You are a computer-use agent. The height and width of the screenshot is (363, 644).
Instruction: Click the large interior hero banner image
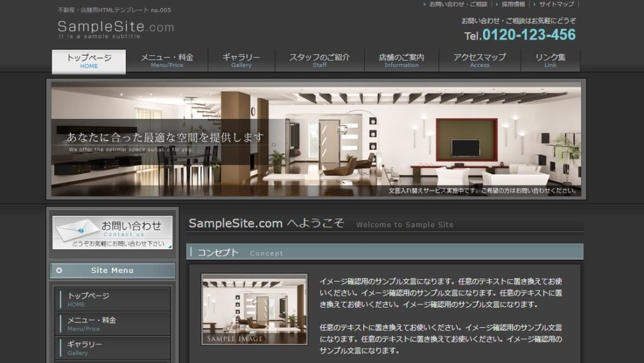point(316,139)
